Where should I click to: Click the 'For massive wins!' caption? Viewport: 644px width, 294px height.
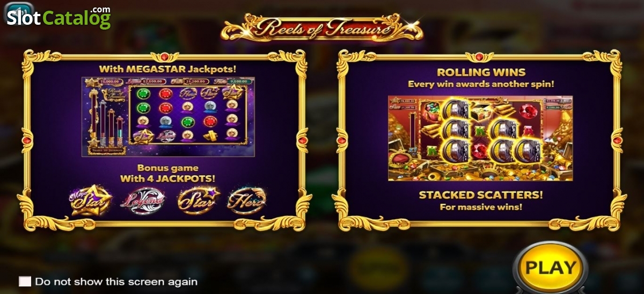coord(481,207)
